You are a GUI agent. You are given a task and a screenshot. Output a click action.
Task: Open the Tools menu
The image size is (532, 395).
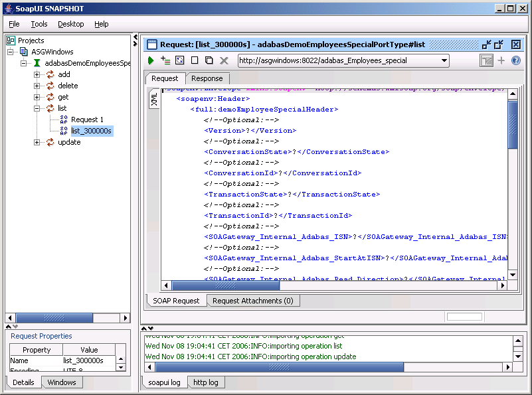(39, 24)
